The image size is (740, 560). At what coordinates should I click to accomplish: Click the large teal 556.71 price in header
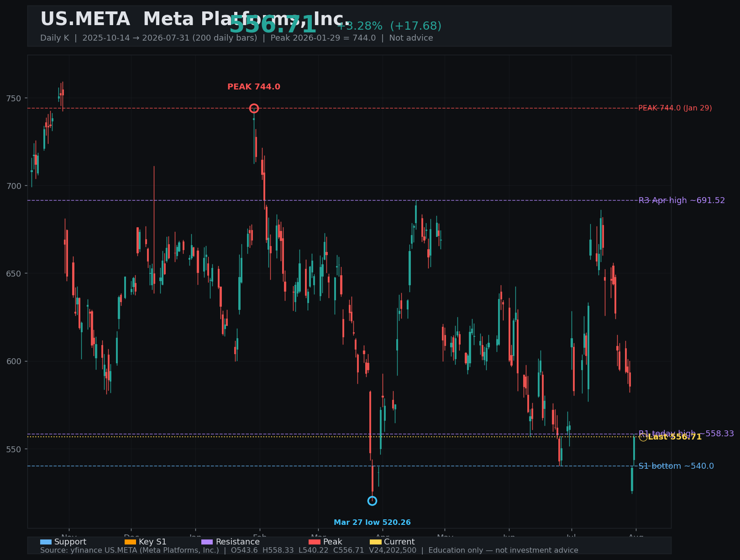[273, 25]
